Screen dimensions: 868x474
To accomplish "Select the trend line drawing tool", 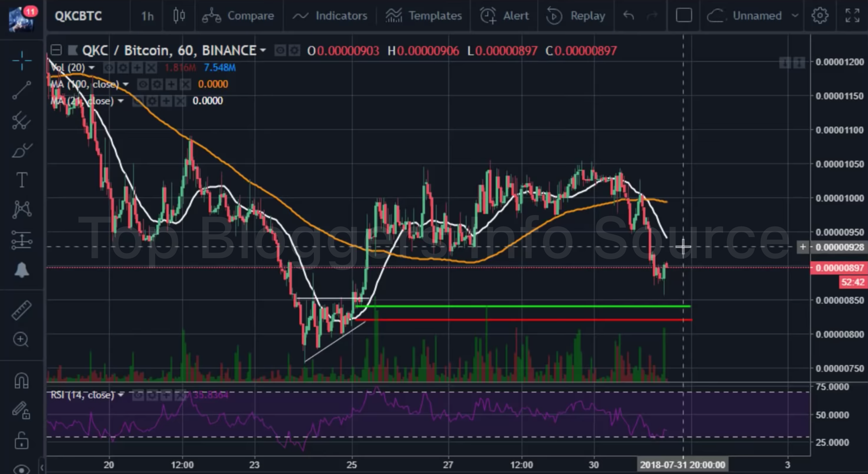I will [x=22, y=90].
